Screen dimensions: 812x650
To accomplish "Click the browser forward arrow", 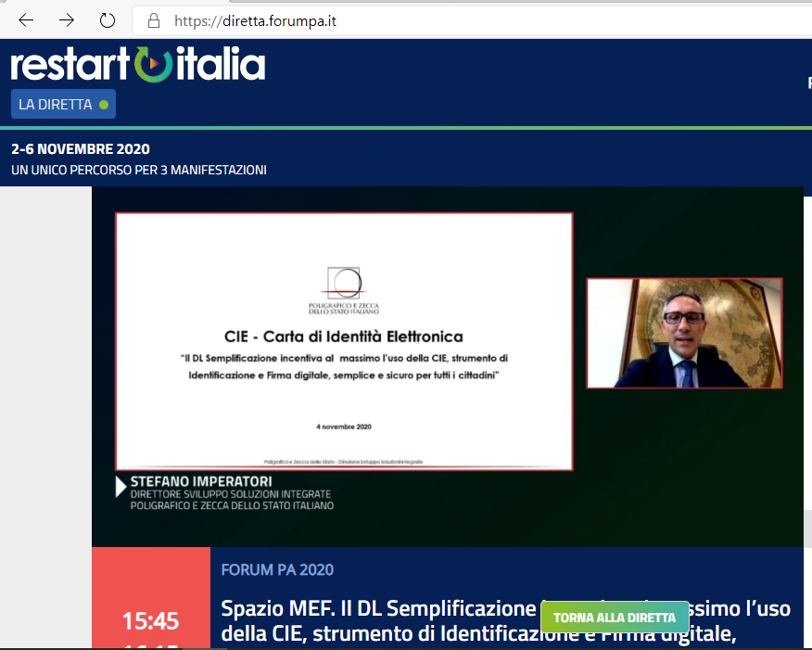I will [66, 19].
